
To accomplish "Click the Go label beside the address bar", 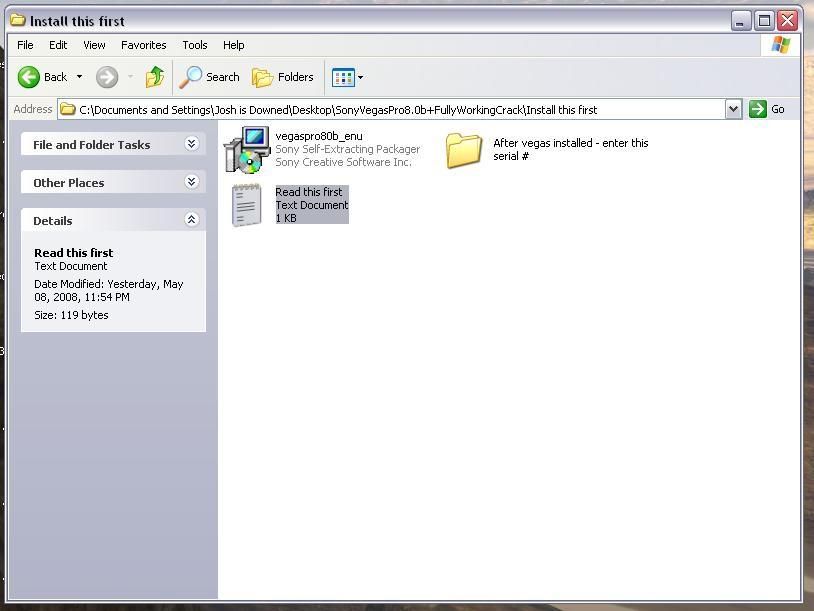I will 778,109.
